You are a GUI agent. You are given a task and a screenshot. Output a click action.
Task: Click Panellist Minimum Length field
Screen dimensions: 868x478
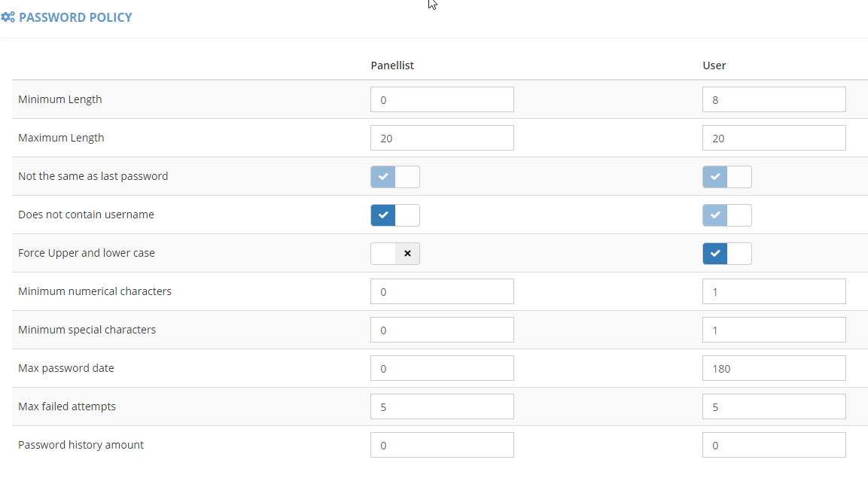[442, 99]
